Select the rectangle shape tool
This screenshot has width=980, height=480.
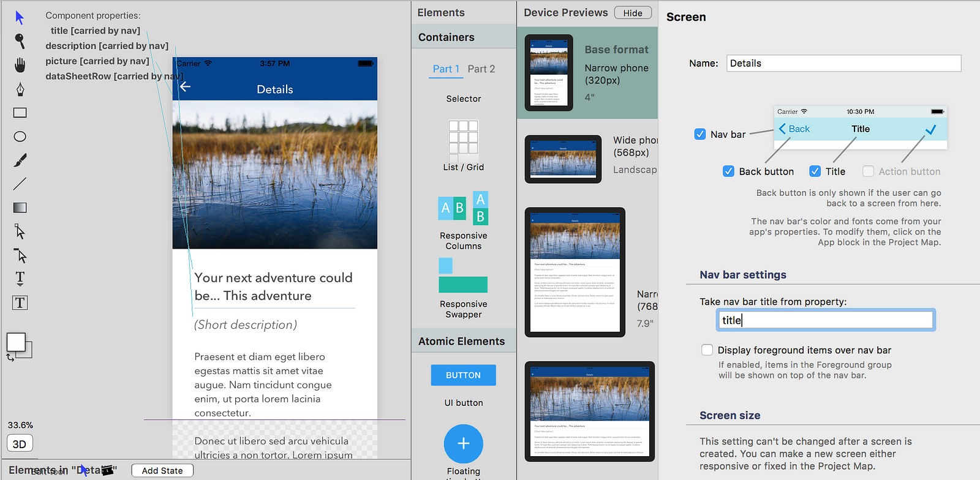[20, 113]
